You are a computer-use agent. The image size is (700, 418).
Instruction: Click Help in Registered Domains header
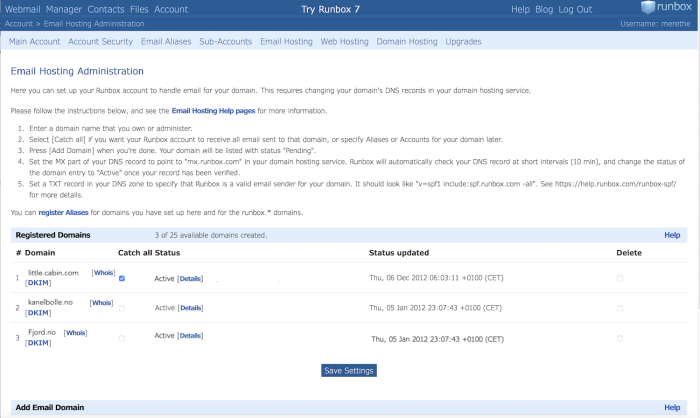672,235
